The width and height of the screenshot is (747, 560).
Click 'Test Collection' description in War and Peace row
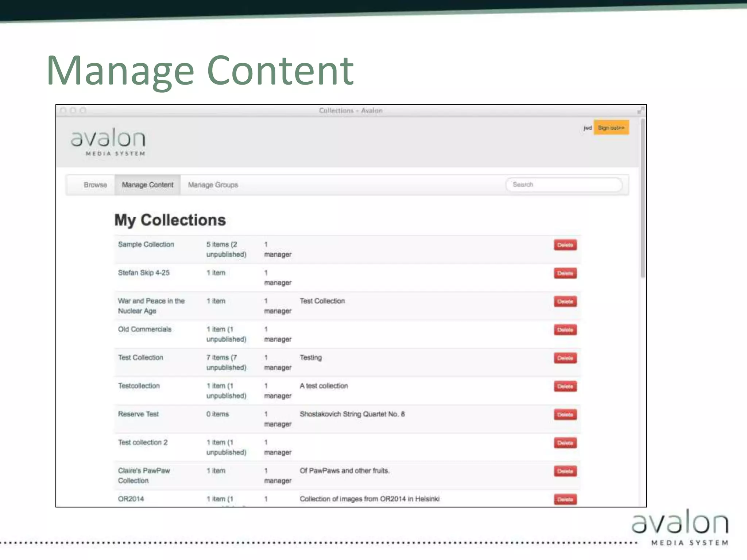click(x=322, y=301)
